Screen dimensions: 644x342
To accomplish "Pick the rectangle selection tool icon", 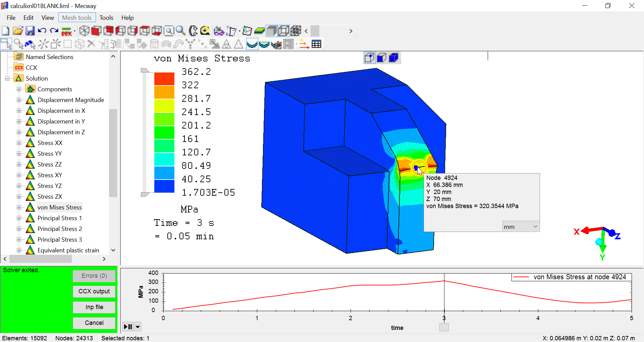I will click(6, 44).
